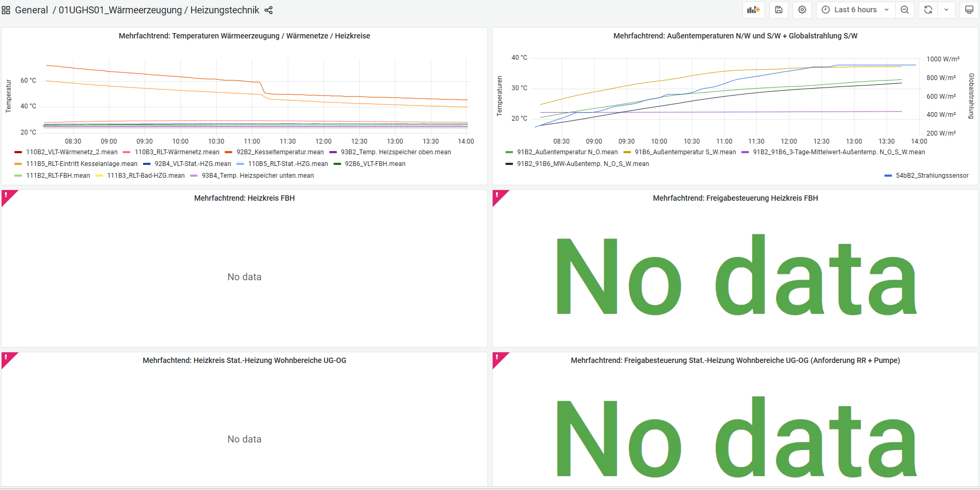Zoom out the time range
The image size is (980, 490).
point(905,10)
